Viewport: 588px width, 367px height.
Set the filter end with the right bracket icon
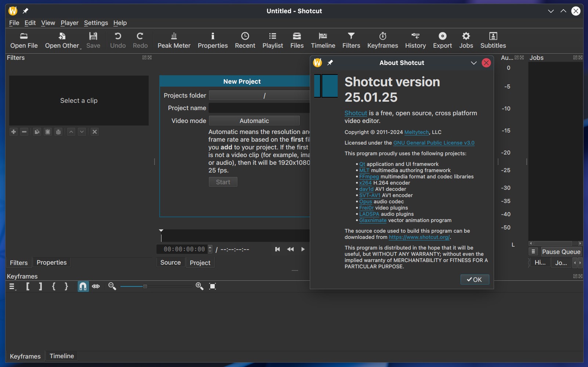pyautogui.click(x=40, y=287)
